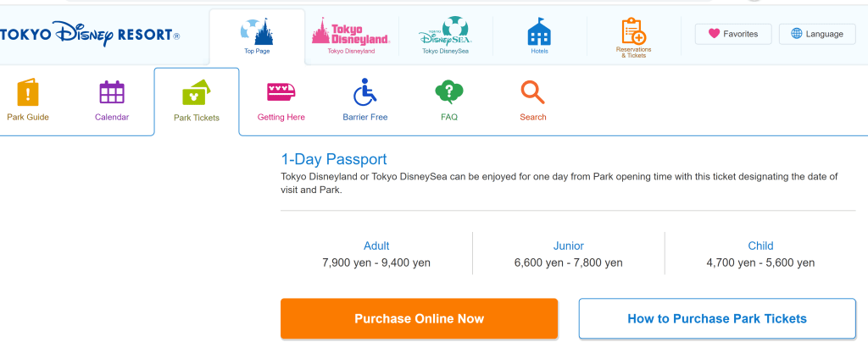Screen dimensions: 868x364
Task: Select the Adult ticket price column
Action: [376, 254]
